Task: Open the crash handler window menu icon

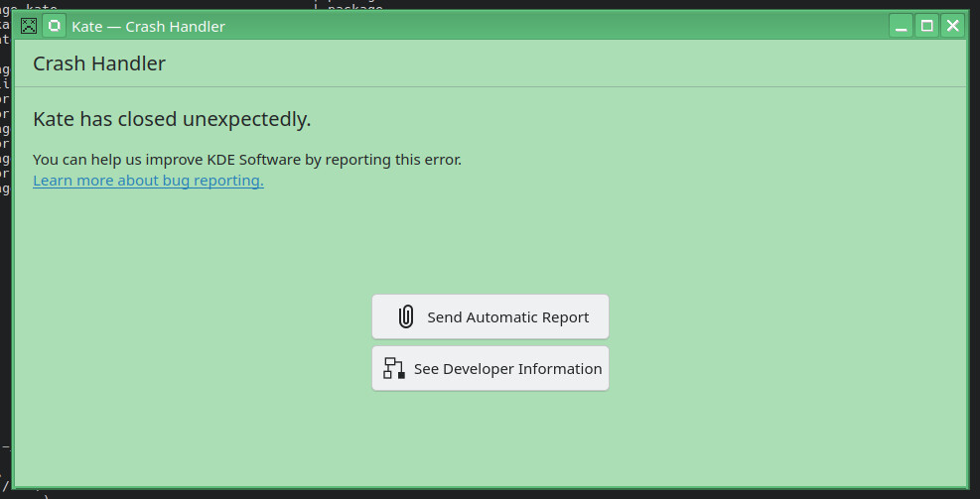Action: tap(30, 26)
